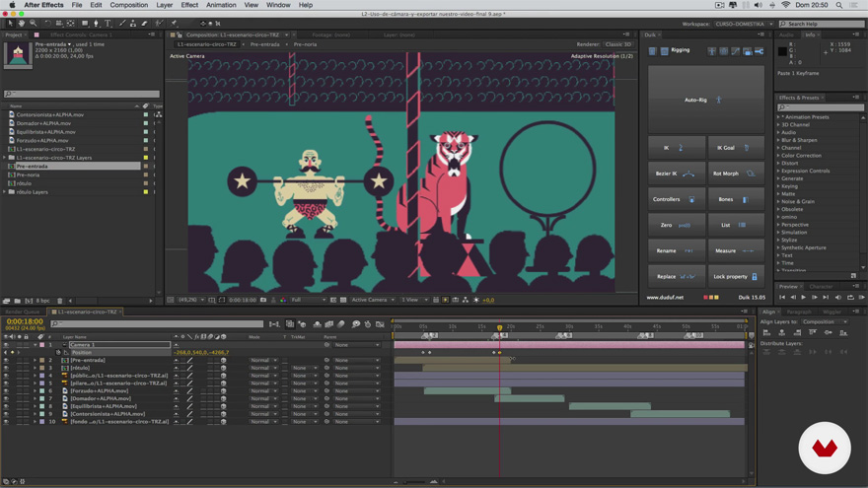868x488 pixels.
Task: Select the Hand tool
Action: [x=22, y=24]
